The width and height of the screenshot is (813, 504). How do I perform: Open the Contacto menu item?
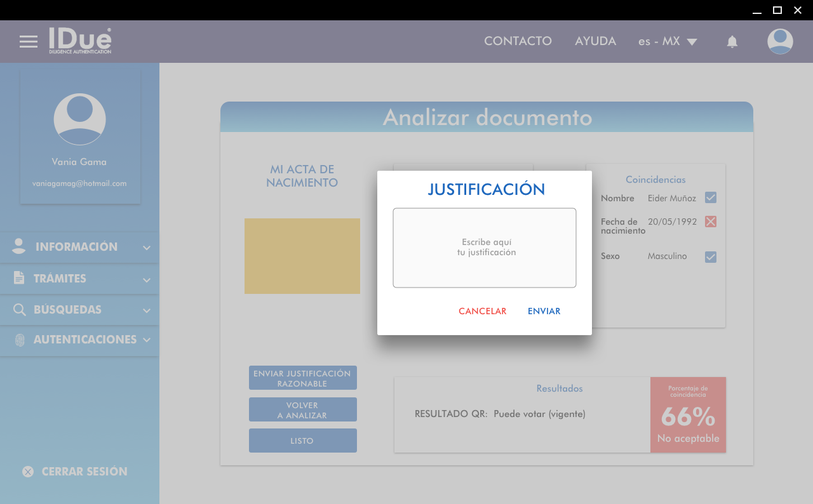tap(518, 41)
